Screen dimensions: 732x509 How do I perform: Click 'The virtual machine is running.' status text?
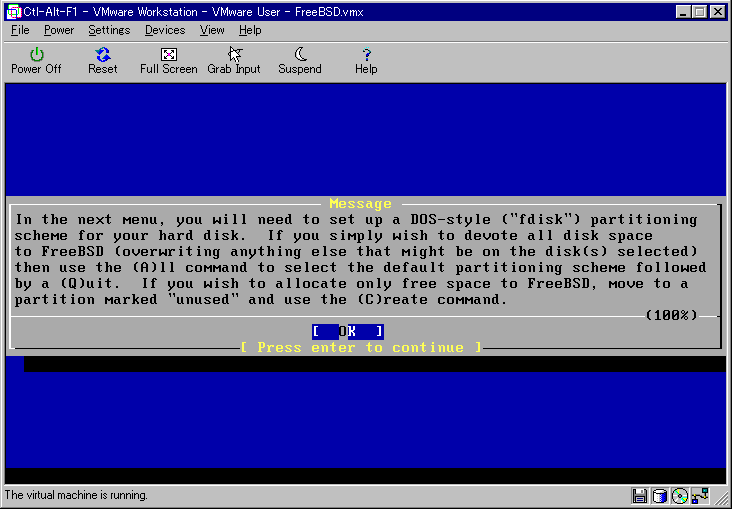tap(76, 495)
